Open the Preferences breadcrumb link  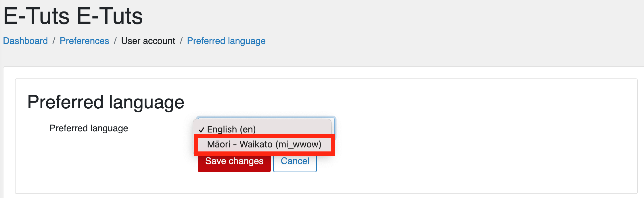click(85, 41)
